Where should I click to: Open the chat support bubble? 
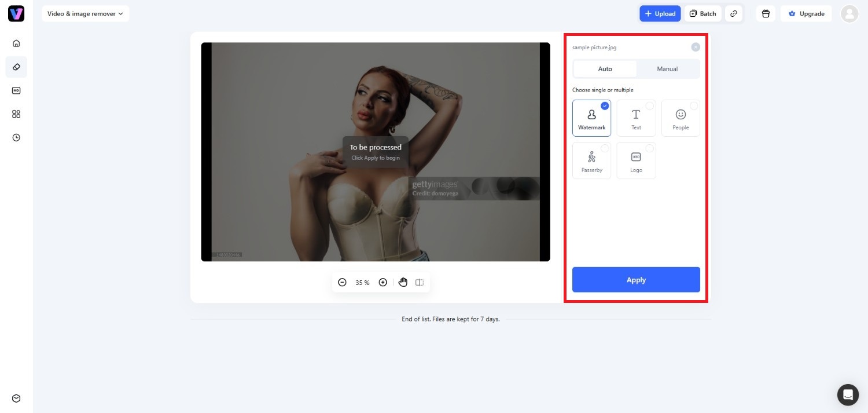coord(848,394)
